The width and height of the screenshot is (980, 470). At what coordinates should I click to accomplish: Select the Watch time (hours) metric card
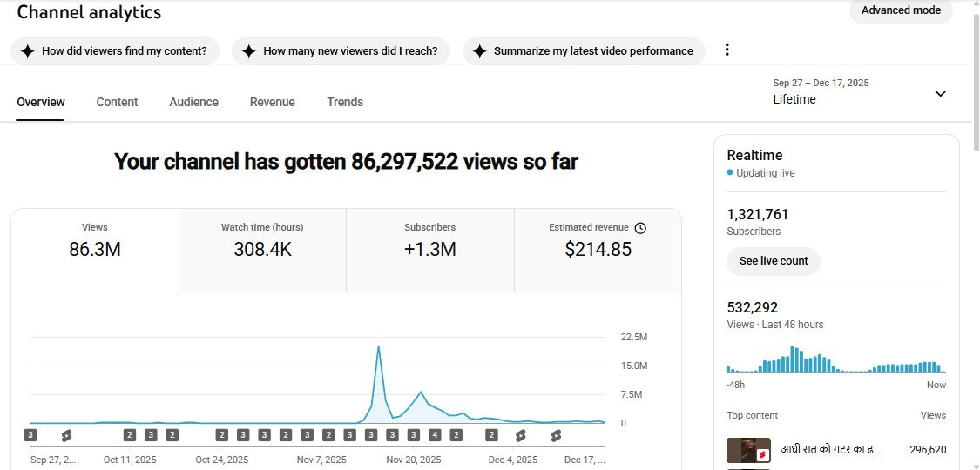(x=262, y=251)
